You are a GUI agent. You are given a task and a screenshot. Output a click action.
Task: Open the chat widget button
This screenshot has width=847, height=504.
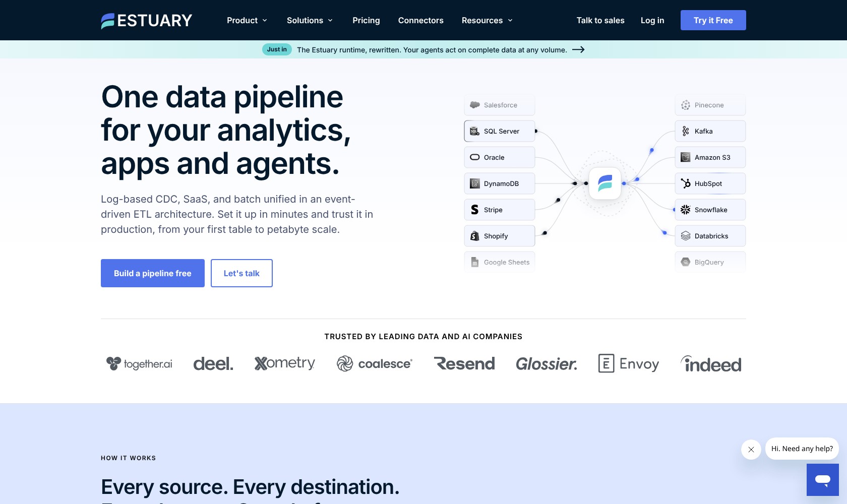point(823,480)
